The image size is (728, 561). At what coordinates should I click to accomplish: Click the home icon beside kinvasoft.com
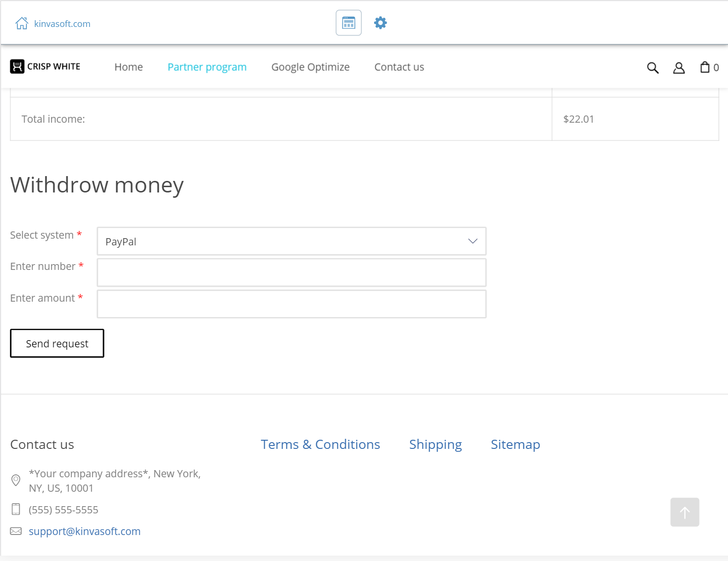pyautogui.click(x=22, y=24)
